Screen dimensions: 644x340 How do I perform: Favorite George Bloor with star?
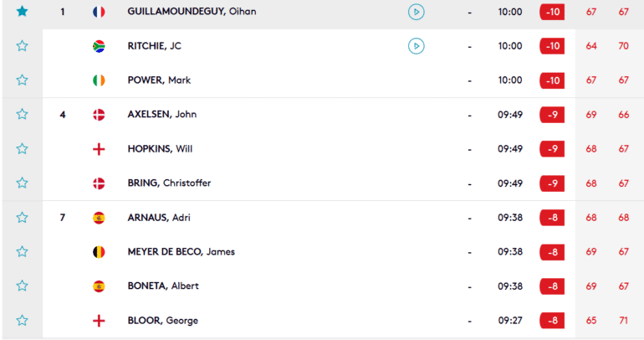tap(23, 320)
